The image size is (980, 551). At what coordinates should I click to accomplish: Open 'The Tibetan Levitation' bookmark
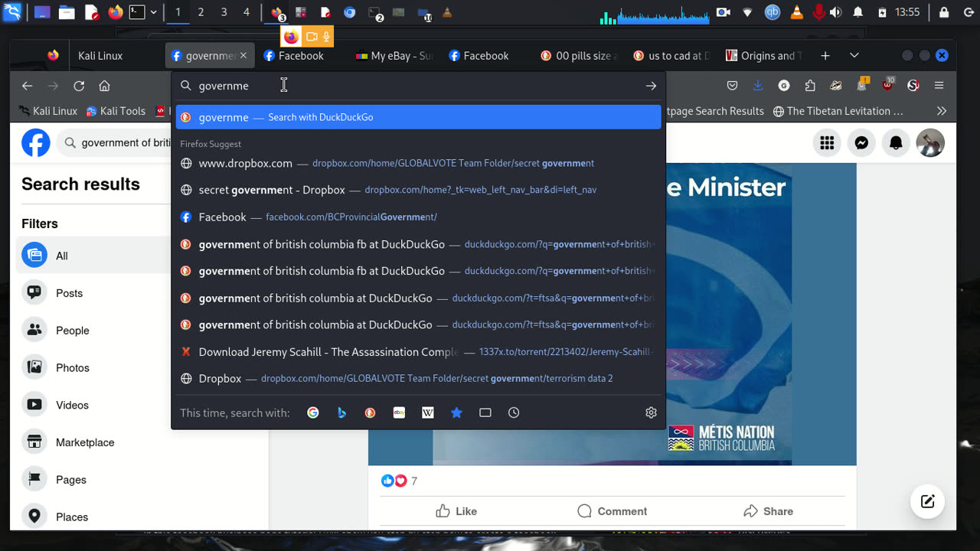[838, 111]
